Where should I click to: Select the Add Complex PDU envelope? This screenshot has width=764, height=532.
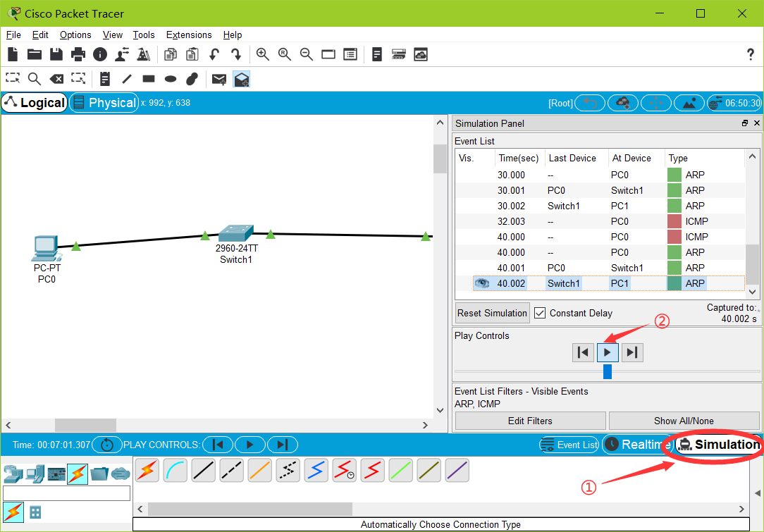tap(242, 79)
